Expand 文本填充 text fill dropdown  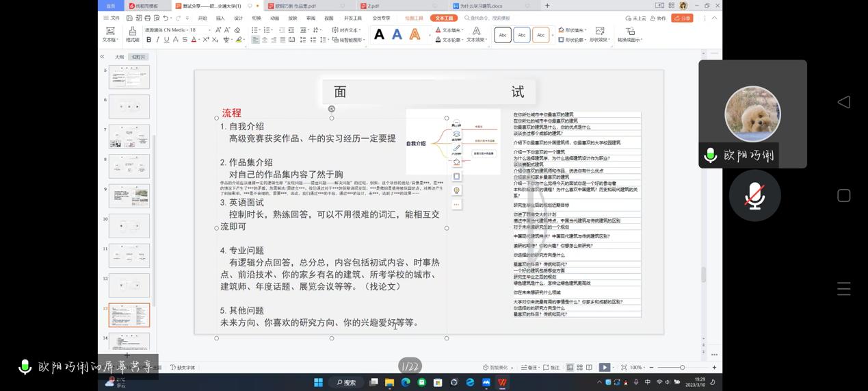462,30
